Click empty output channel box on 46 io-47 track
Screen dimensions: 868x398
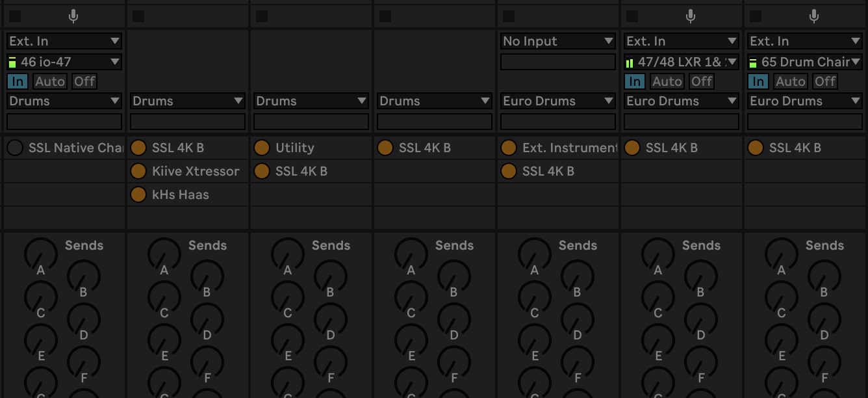[64, 122]
